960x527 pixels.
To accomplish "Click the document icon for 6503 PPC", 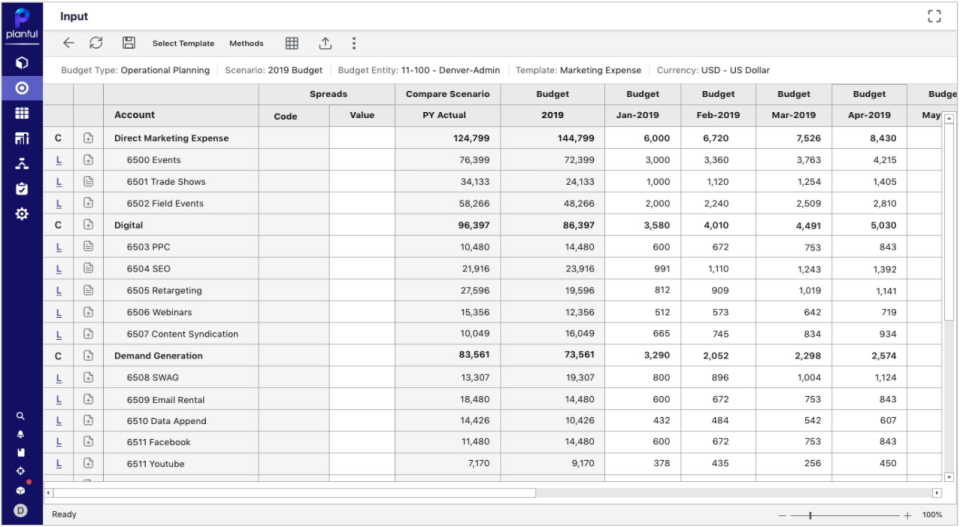I will (88, 247).
